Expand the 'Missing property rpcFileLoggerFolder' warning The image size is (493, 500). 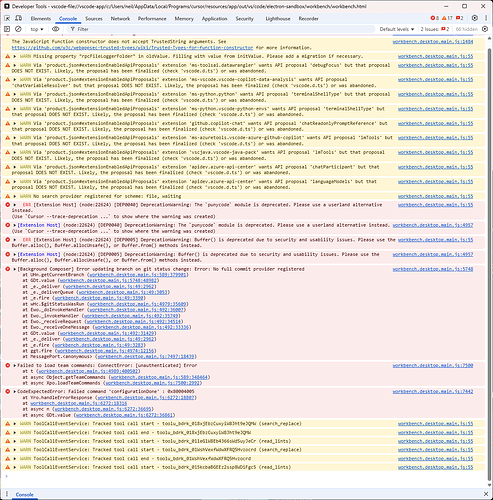point(15,56)
